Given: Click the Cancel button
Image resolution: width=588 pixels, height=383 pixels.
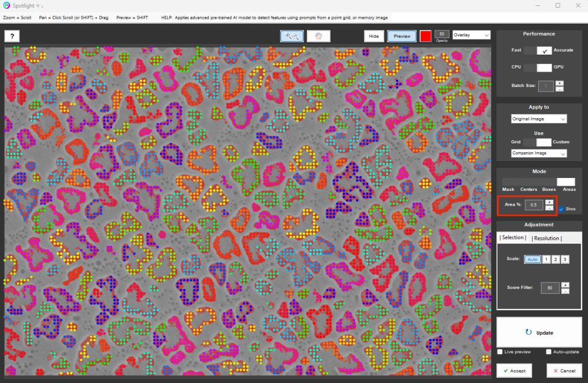Looking at the screenshot, I should coord(564,371).
